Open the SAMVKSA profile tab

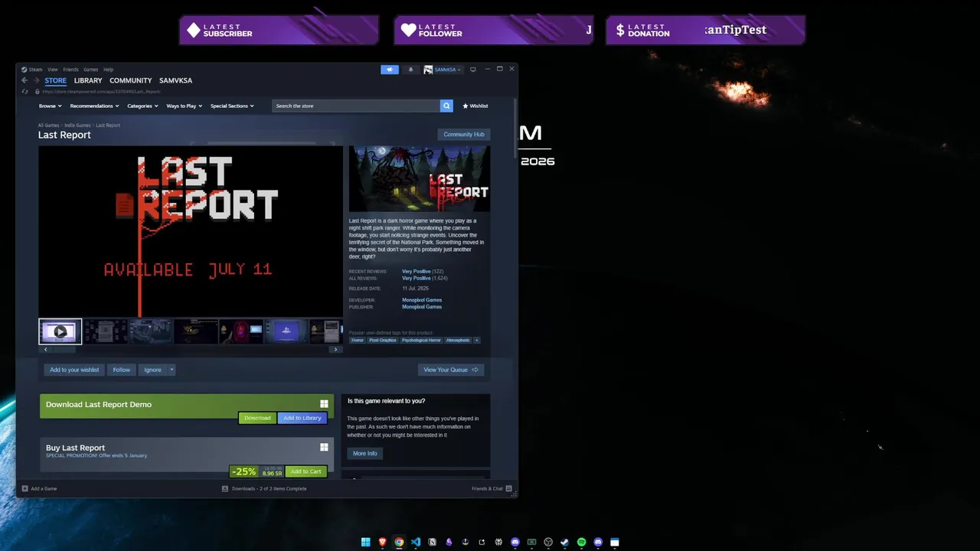coord(176,80)
